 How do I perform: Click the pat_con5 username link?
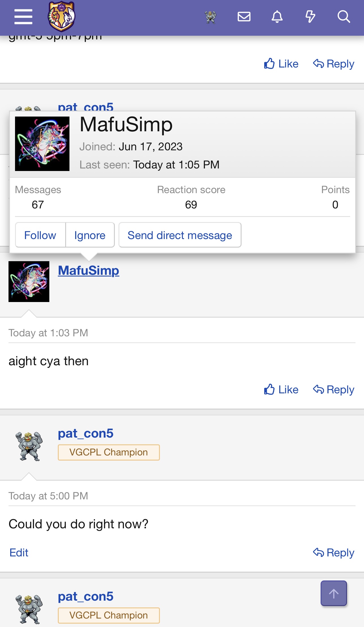pyautogui.click(x=86, y=433)
